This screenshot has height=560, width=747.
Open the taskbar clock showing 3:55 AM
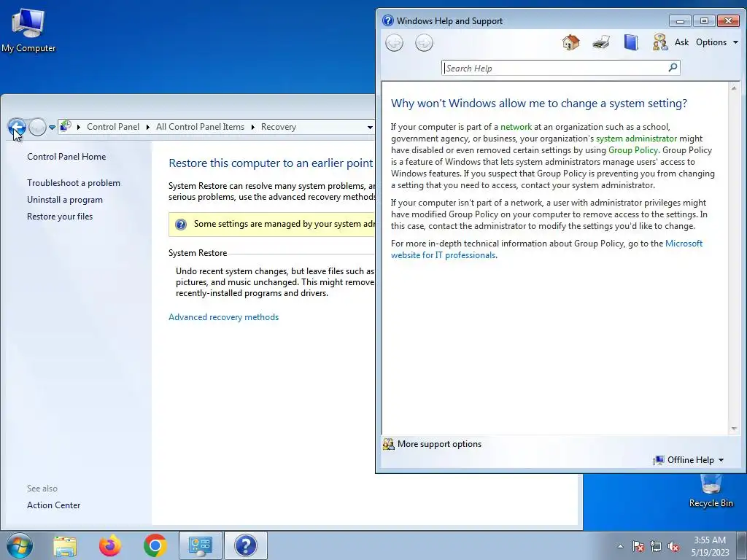(710, 546)
